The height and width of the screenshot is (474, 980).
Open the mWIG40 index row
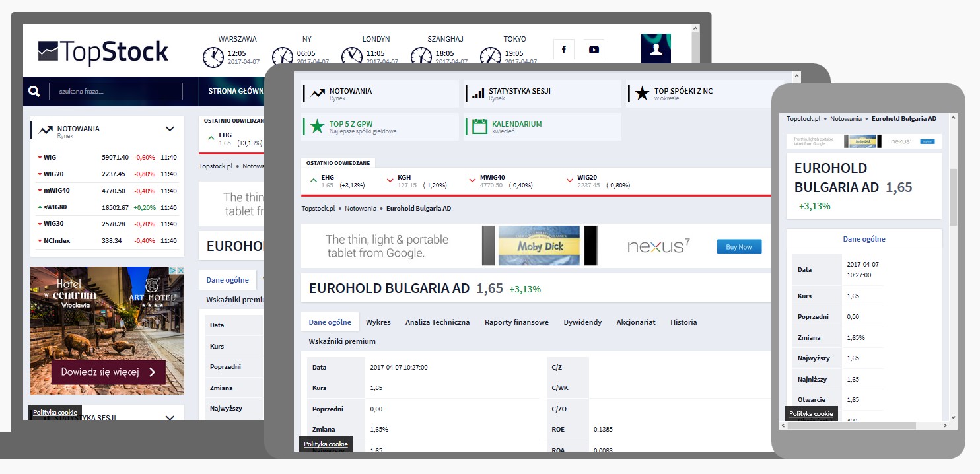coord(107,191)
